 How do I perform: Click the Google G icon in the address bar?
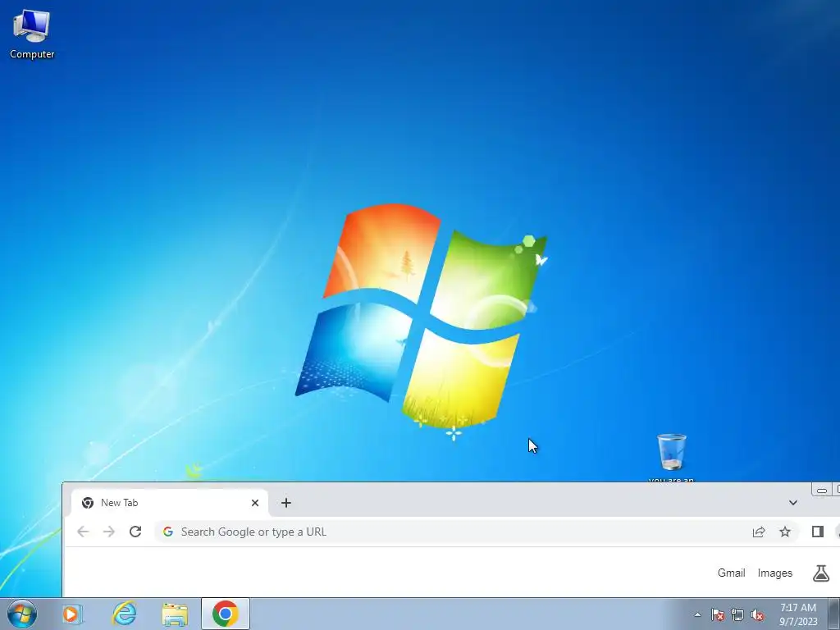(167, 532)
